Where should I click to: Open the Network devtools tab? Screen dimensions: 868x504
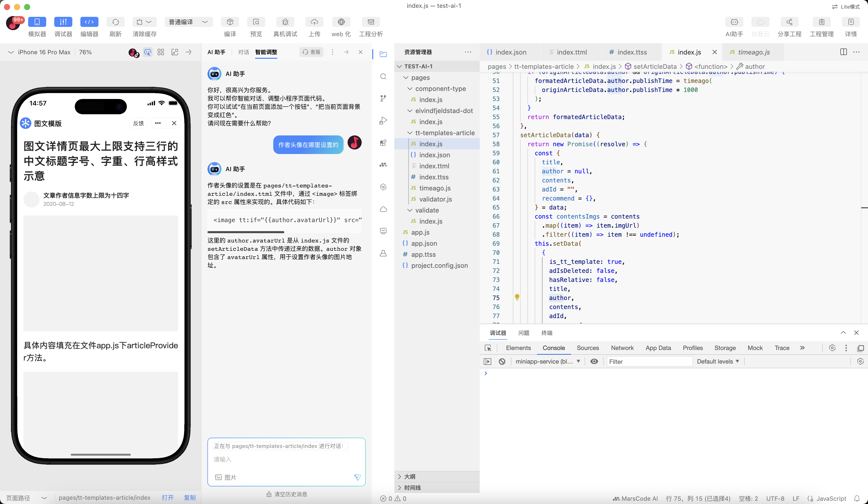coord(622,348)
